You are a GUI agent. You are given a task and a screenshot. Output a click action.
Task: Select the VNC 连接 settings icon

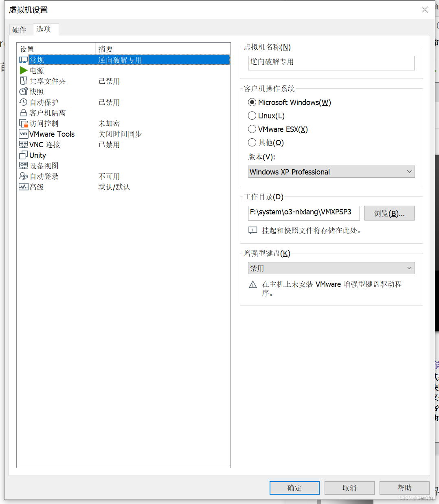click(24, 144)
